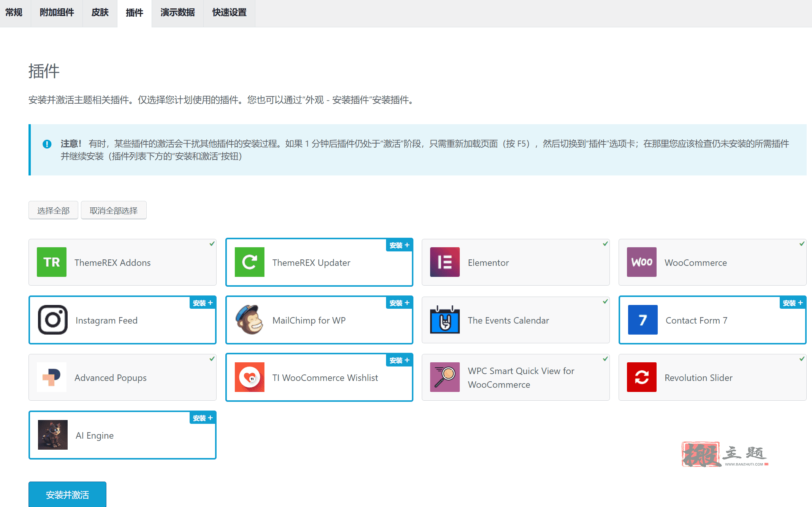Click the 安装并激活 button
Image resolution: width=812 pixels, height=507 pixels.
click(x=67, y=494)
